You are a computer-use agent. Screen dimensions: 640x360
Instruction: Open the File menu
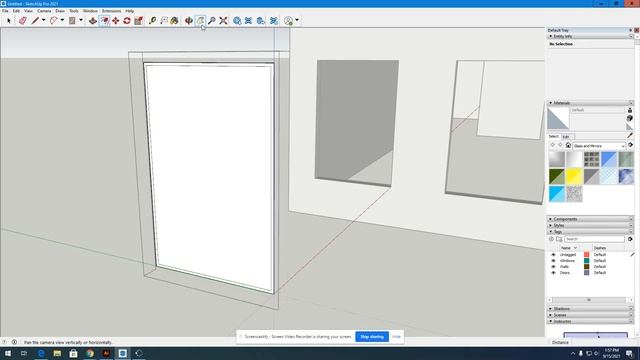coord(5,11)
